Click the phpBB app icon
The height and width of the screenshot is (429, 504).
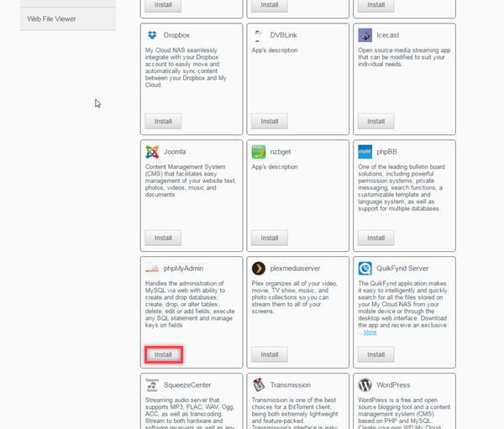(365, 152)
